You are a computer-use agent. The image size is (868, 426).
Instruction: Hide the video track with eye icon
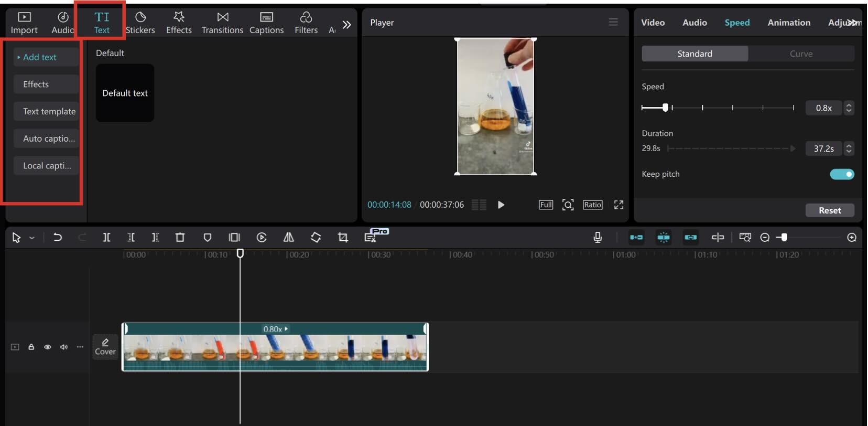click(48, 347)
